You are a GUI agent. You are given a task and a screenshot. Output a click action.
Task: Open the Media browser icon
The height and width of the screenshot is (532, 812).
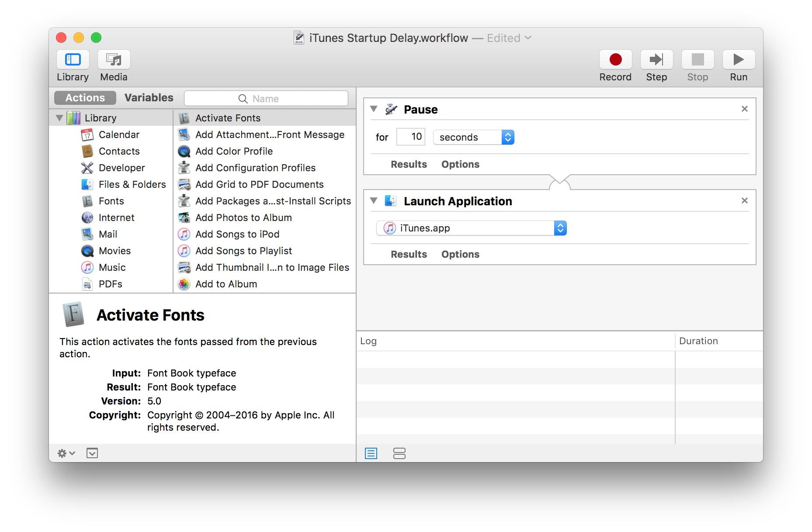click(x=114, y=60)
